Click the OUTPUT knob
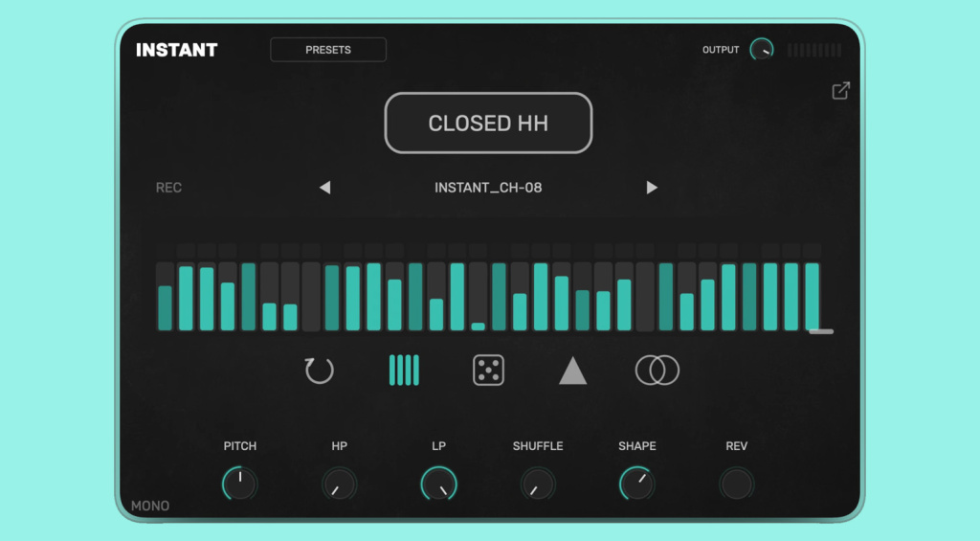Screen dimensions: 980x541 pyautogui.click(x=762, y=50)
